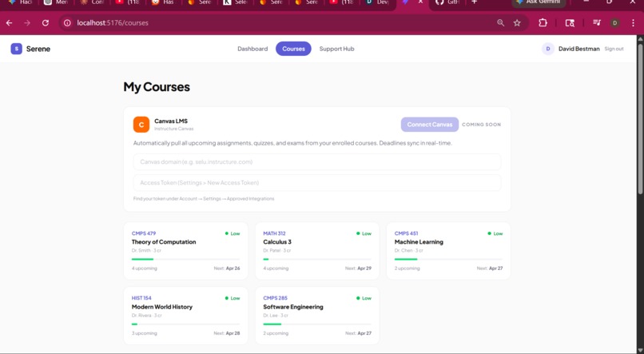Open the browser Extensions puzzle icon
Screen dimensions: 644x354
click(x=543, y=23)
